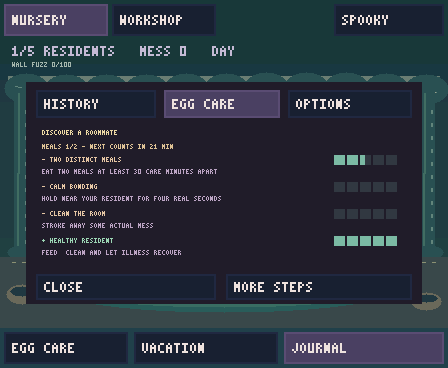The width and height of the screenshot is (448, 368).
Task: Select the '- Calm Bonding' step
Action: [69, 187]
